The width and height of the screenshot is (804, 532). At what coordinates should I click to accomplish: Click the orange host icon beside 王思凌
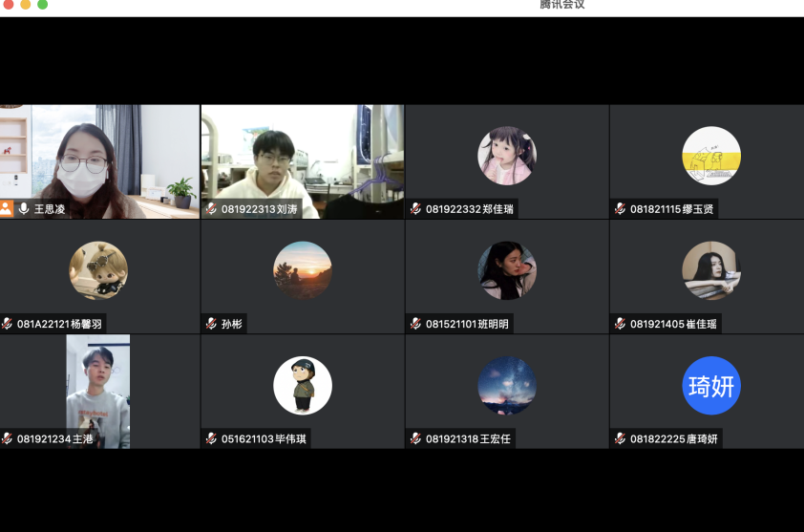7,208
